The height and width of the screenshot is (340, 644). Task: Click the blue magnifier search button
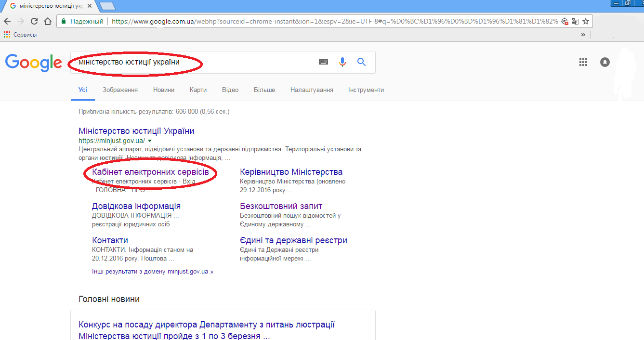361,62
